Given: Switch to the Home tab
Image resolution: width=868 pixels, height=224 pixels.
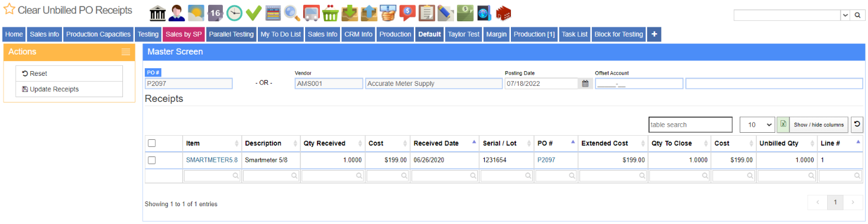Looking at the screenshot, I should [x=14, y=34].
